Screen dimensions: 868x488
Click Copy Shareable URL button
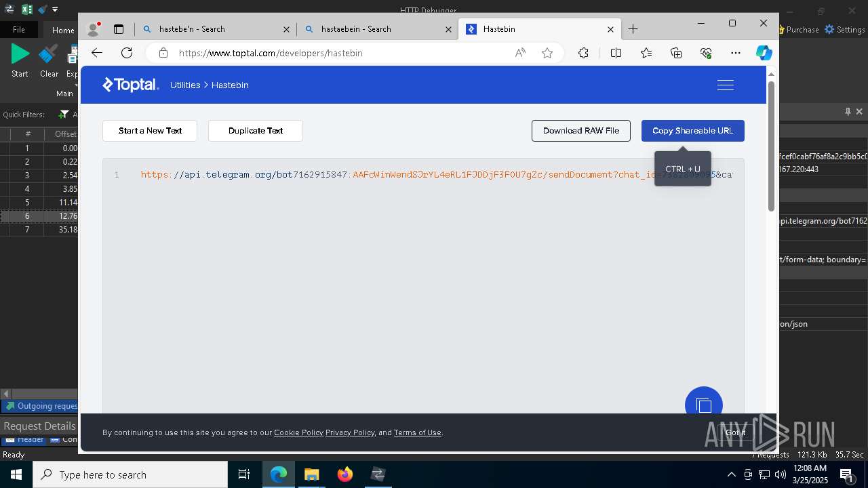coord(693,131)
